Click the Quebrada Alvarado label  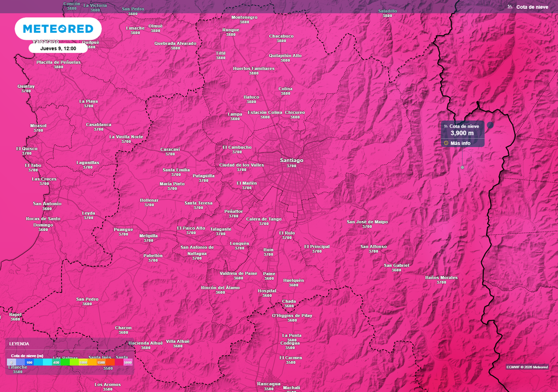coord(175,44)
